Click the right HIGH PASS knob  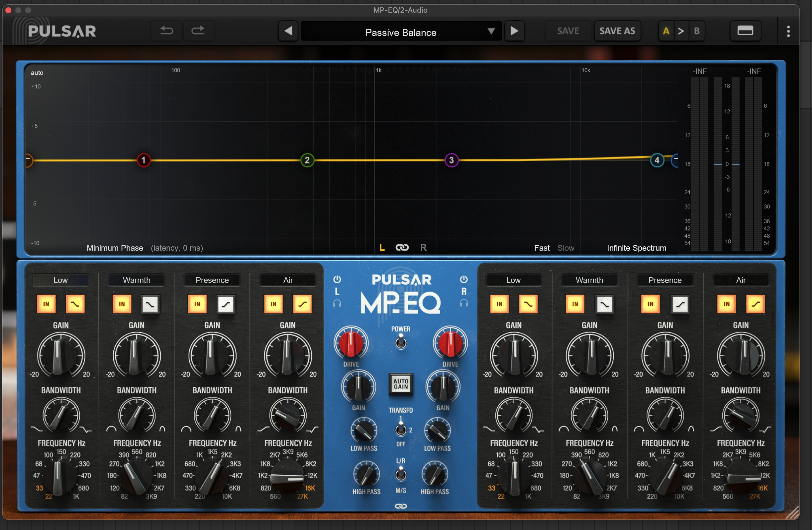tap(435, 474)
